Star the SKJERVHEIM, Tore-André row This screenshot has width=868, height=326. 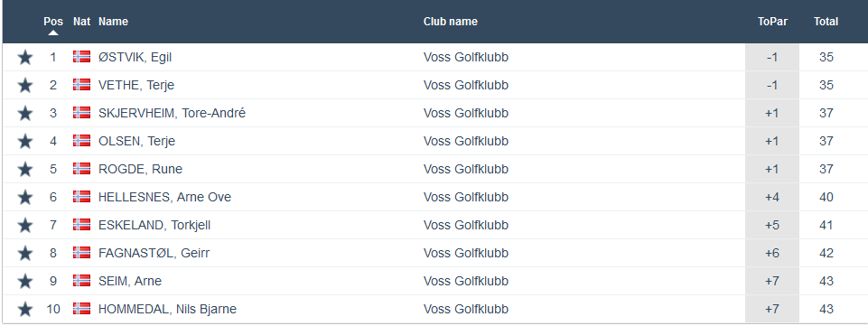[x=25, y=113]
